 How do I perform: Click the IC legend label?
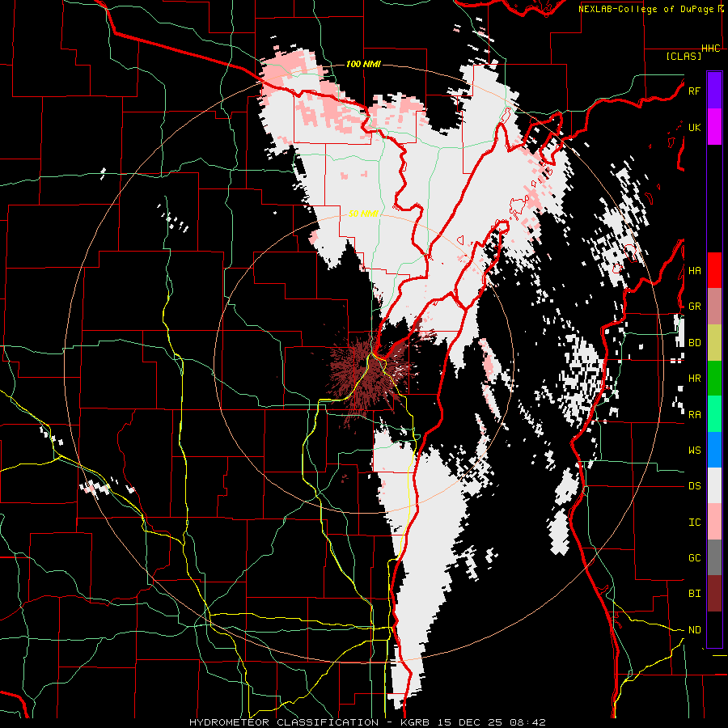click(694, 523)
